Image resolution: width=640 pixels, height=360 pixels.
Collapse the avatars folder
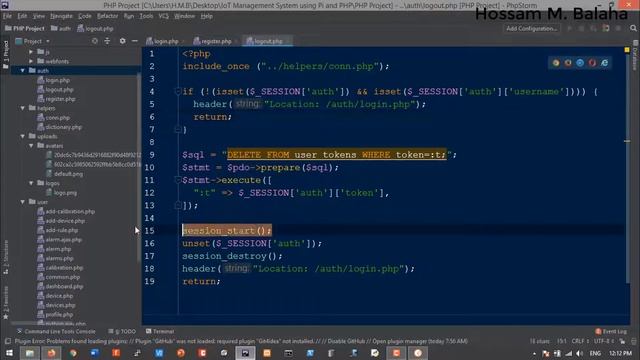(x=31, y=146)
